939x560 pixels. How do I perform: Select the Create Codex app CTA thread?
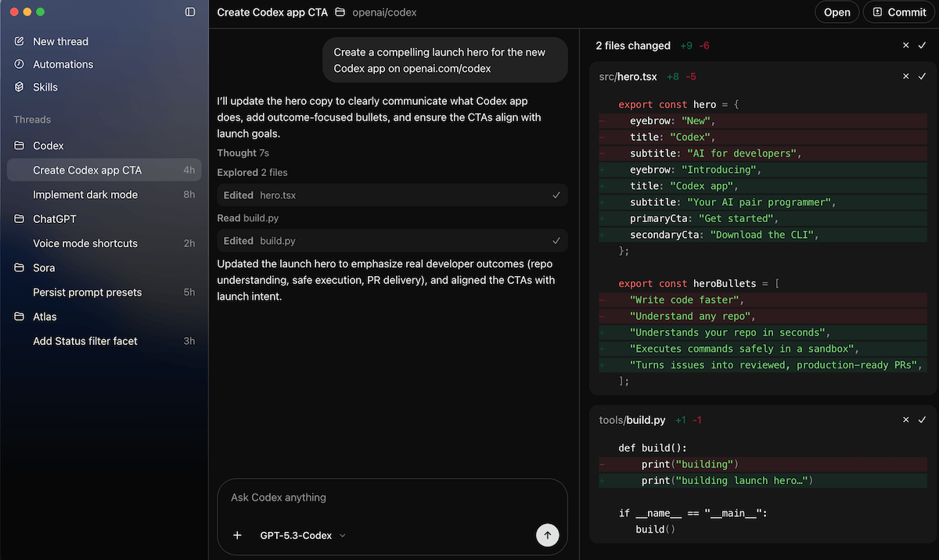(104, 170)
